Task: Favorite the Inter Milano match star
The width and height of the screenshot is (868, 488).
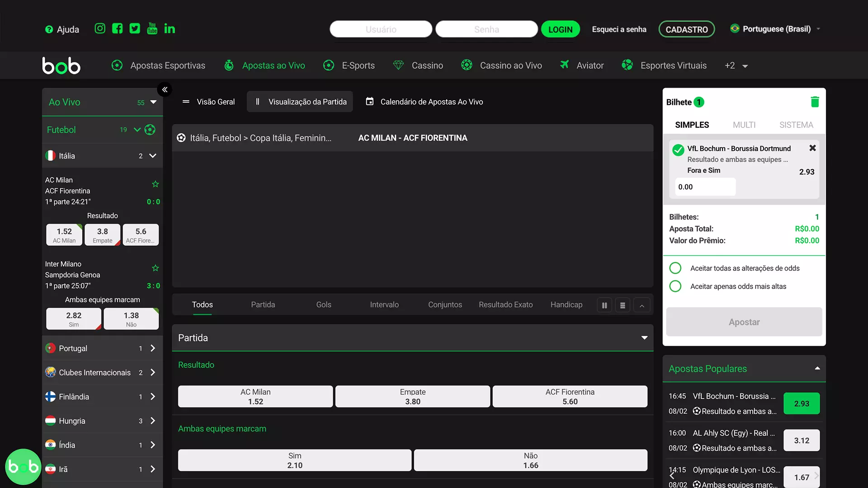Action: click(x=156, y=268)
